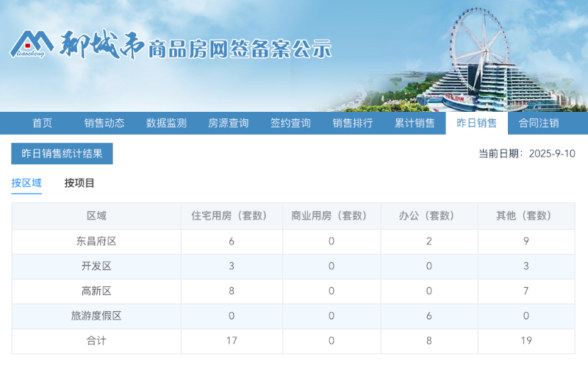Screen dimensions: 588x365
Task: Click the 旅游度假区 region cell
Action: [x=96, y=316]
